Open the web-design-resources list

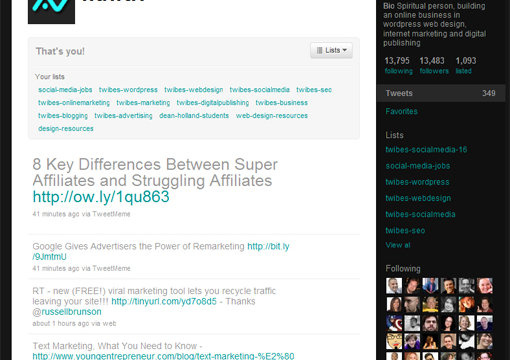[272, 116]
